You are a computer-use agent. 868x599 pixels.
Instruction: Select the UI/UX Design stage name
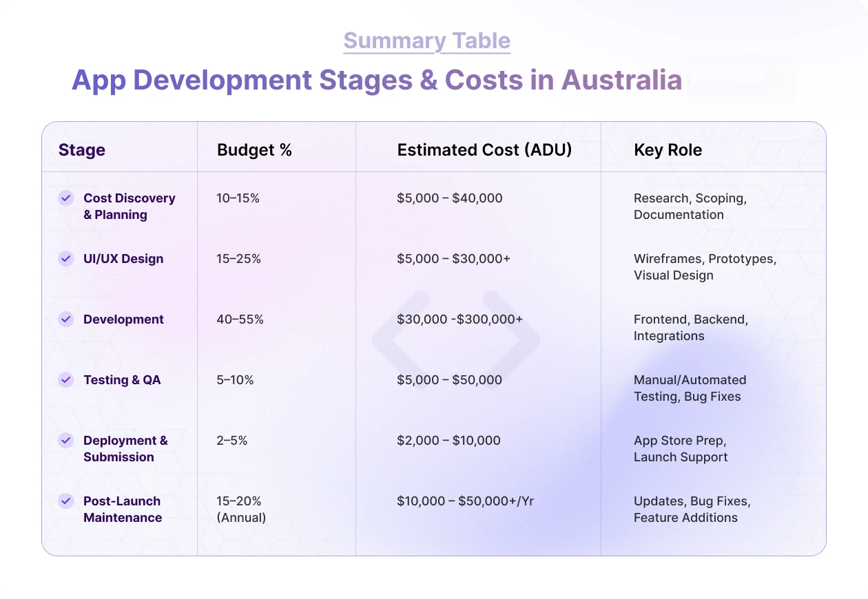coord(123,259)
